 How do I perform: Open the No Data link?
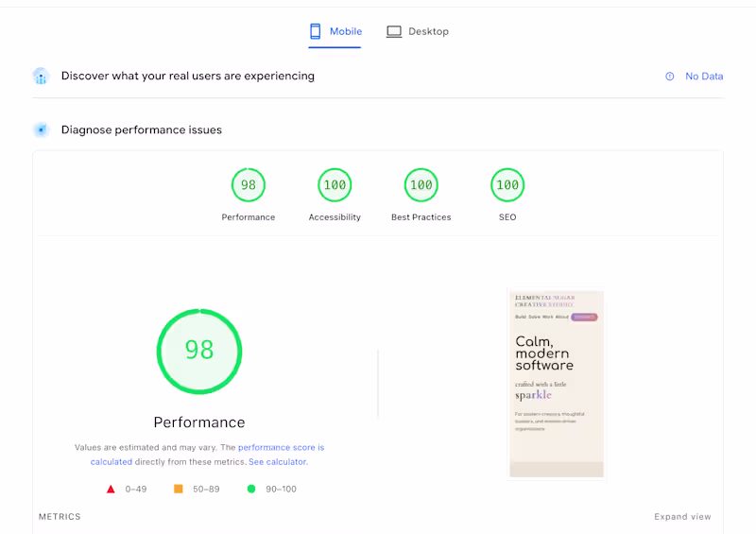[704, 77]
